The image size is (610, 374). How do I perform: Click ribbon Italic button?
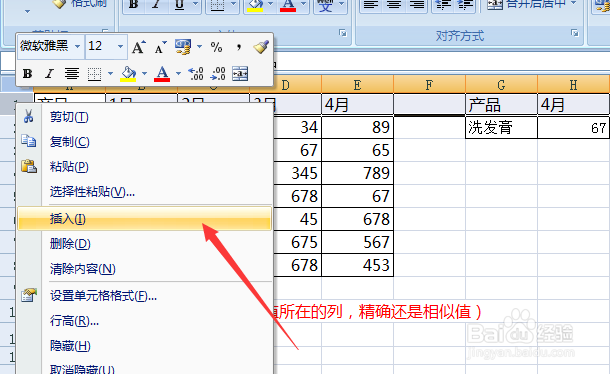tap(156, 4)
